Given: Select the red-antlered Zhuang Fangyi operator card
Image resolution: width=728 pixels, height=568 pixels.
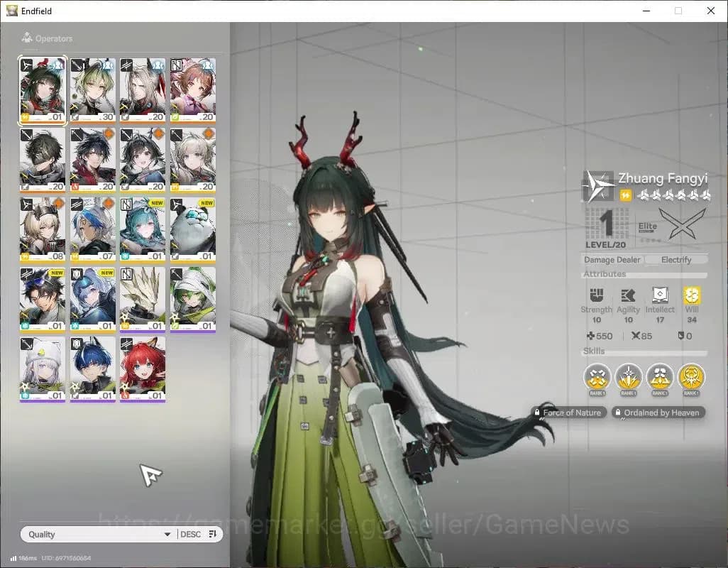Looking at the screenshot, I should point(43,91).
